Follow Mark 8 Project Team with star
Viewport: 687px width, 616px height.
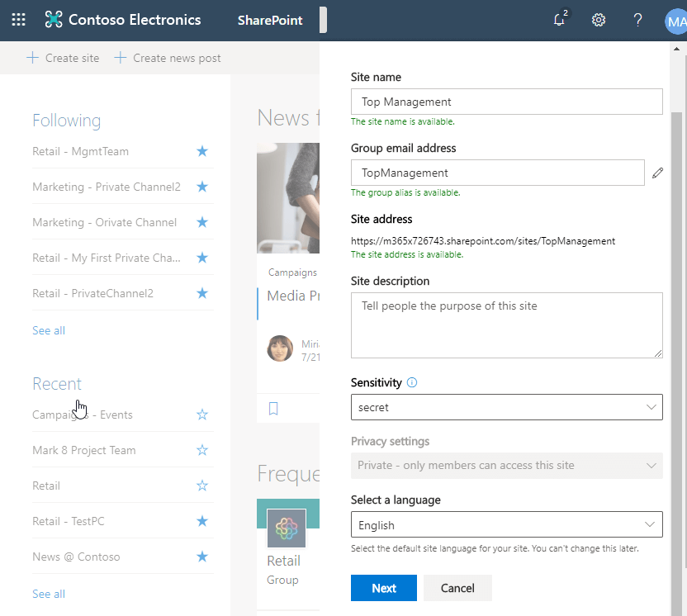[202, 450]
